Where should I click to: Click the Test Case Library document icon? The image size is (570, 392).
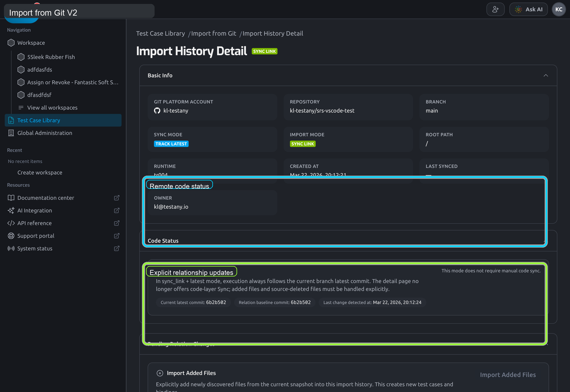(x=11, y=120)
